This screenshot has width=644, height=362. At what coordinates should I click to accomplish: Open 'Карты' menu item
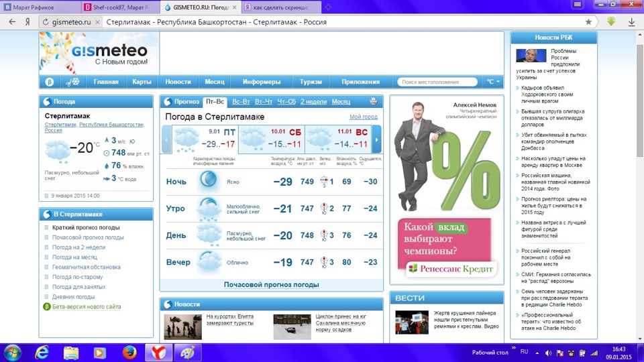[142, 82]
